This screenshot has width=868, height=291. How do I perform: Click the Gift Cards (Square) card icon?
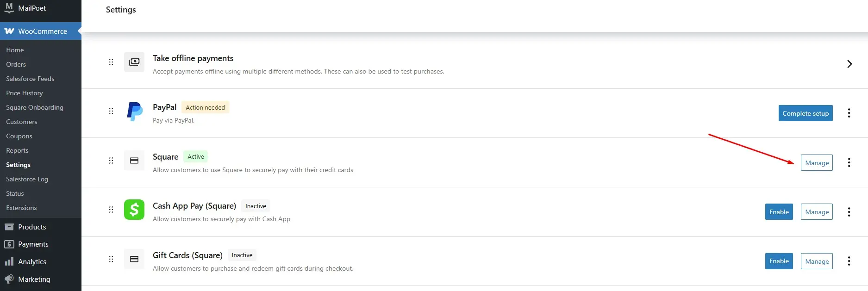[x=134, y=259]
